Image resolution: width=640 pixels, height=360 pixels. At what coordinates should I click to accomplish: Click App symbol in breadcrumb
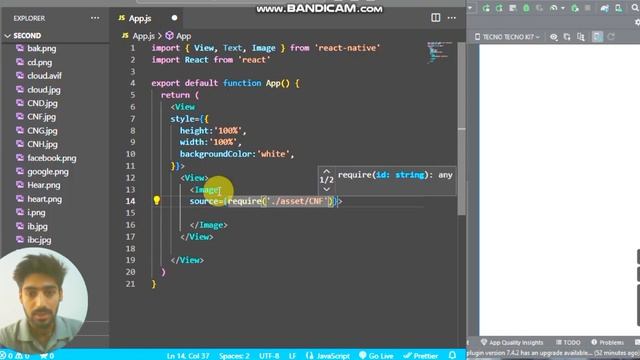click(x=183, y=36)
